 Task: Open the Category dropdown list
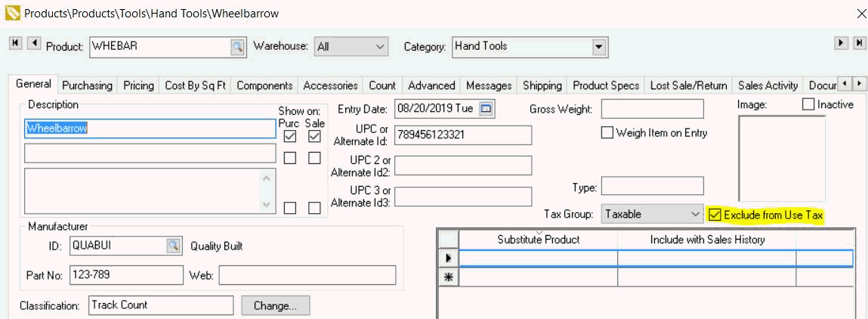click(x=599, y=47)
